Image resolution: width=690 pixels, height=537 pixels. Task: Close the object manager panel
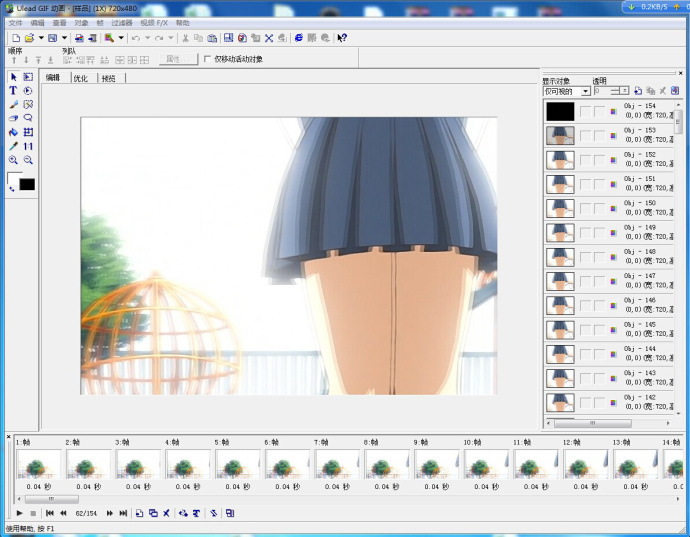tap(680, 73)
